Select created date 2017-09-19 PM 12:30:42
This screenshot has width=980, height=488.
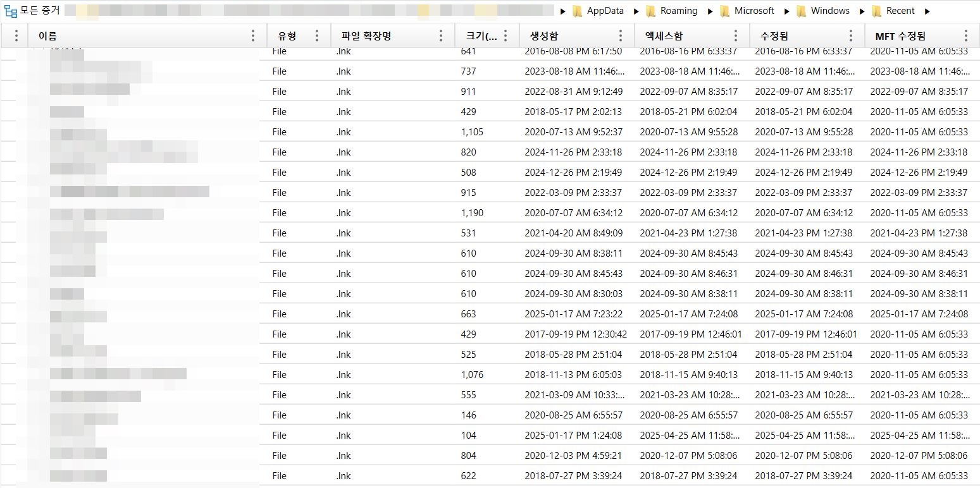(x=576, y=334)
